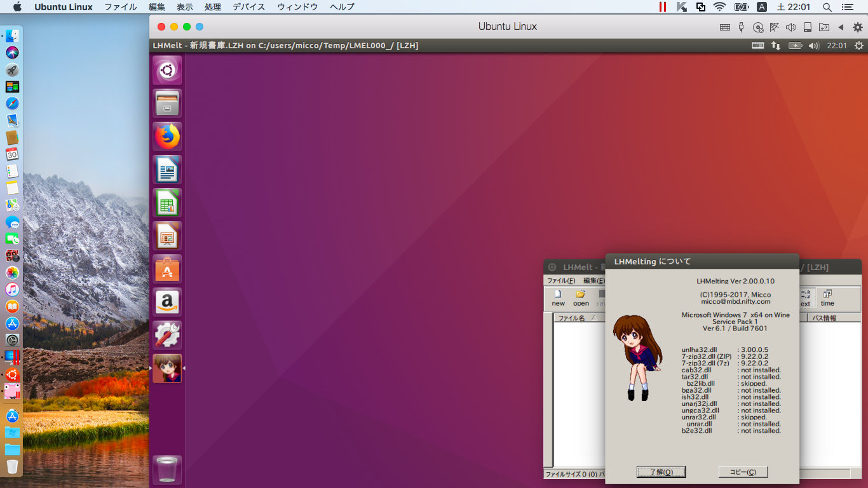Open Calendar from the macOS Dock
The height and width of the screenshot is (488, 868).
tap(12, 154)
